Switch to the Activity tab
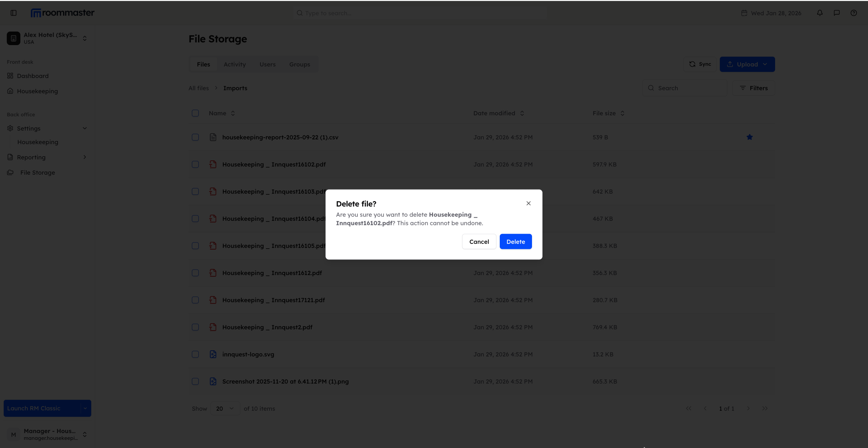The width and height of the screenshot is (868, 448). tap(235, 64)
